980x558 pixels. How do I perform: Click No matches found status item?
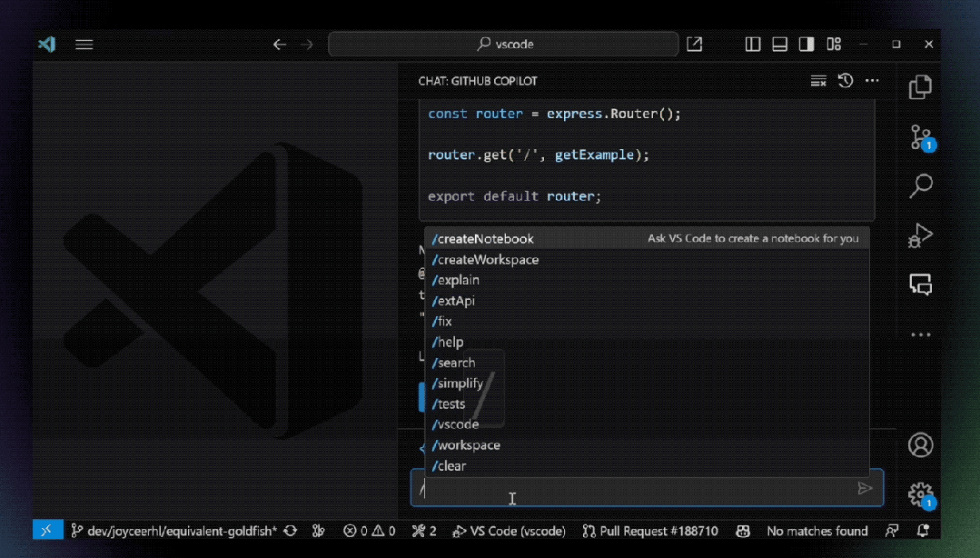point(817,531)
